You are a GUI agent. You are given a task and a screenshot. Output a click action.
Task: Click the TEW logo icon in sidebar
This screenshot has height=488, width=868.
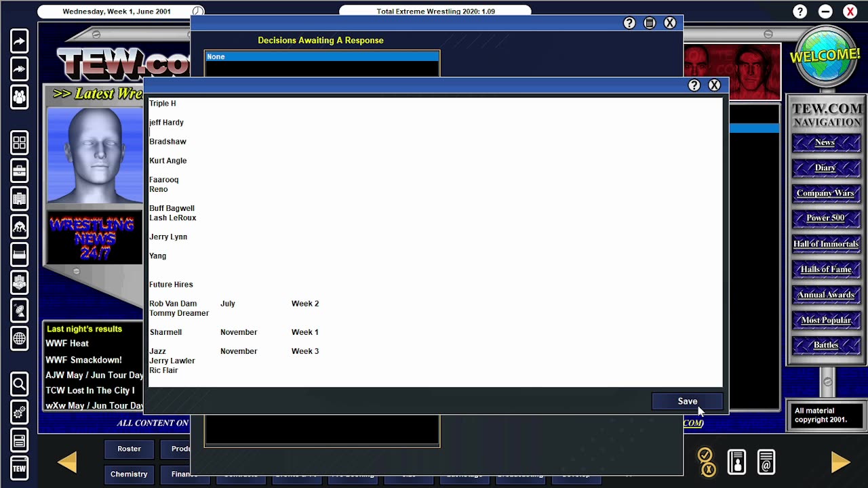coord(19,468)
